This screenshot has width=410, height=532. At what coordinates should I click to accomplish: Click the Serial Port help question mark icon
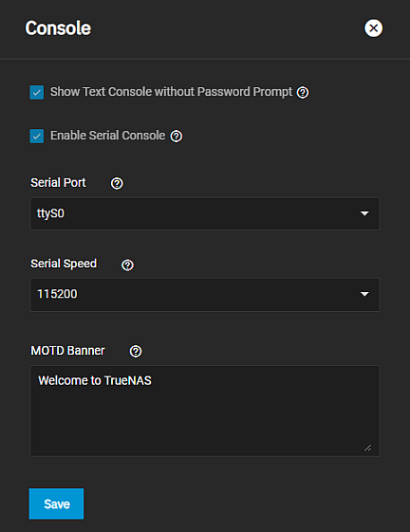click(117, 184)
